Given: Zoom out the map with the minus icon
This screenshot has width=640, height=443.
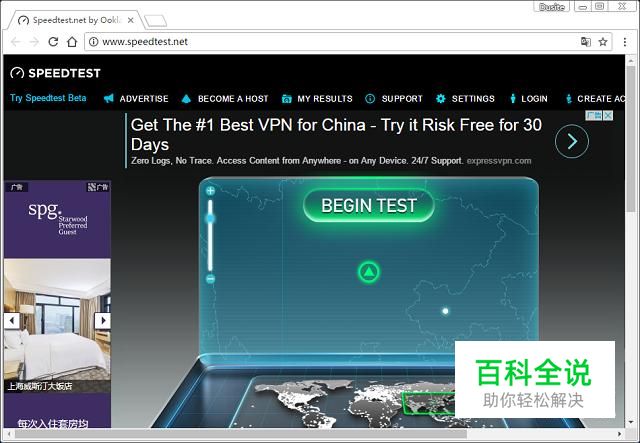Looking at the screenshot, I should 210,279.
